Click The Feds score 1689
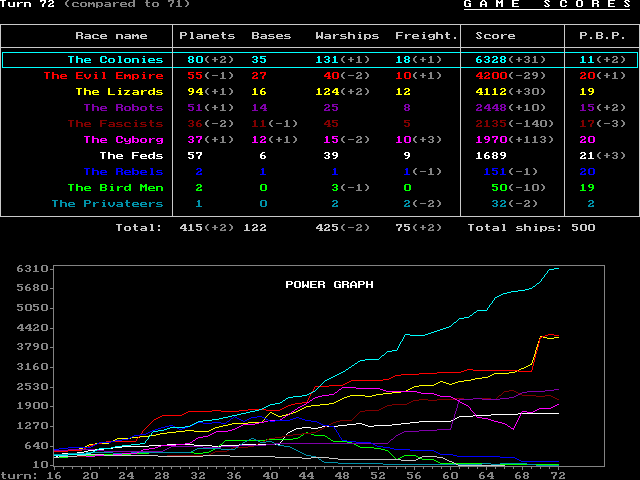This screenshot has height=480, width=640. coord(491,156)
